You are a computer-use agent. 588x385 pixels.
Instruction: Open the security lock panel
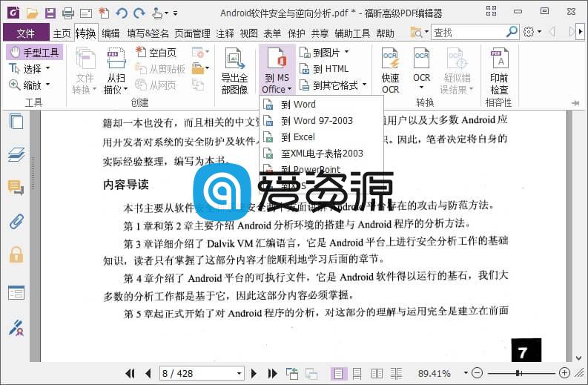(16, 254)
